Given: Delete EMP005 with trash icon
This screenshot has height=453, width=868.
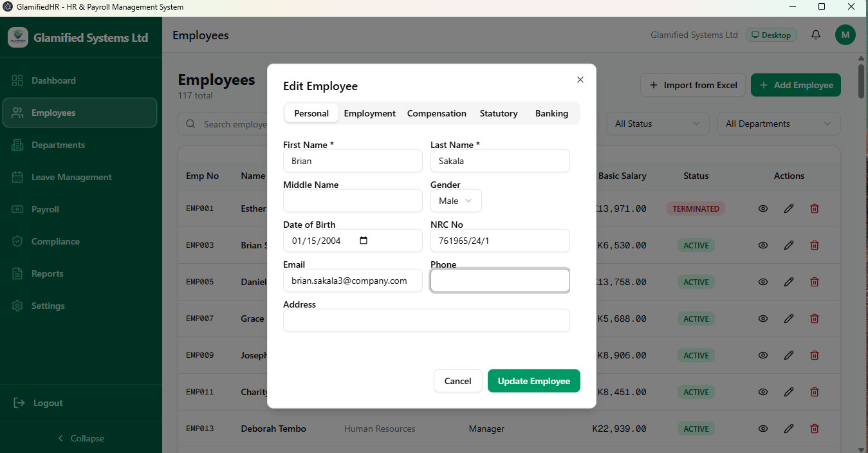Looking at the screenshot, I should [x=815, y=282].
